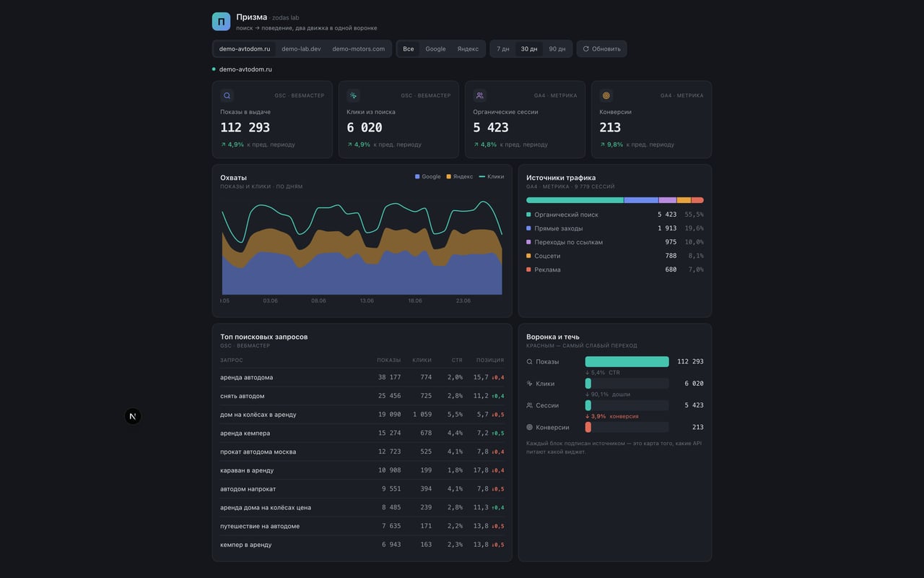Click the 5,4% CTR funnel label
The width and height of the screenshot is (924, 578).
[x=603, y=373]
